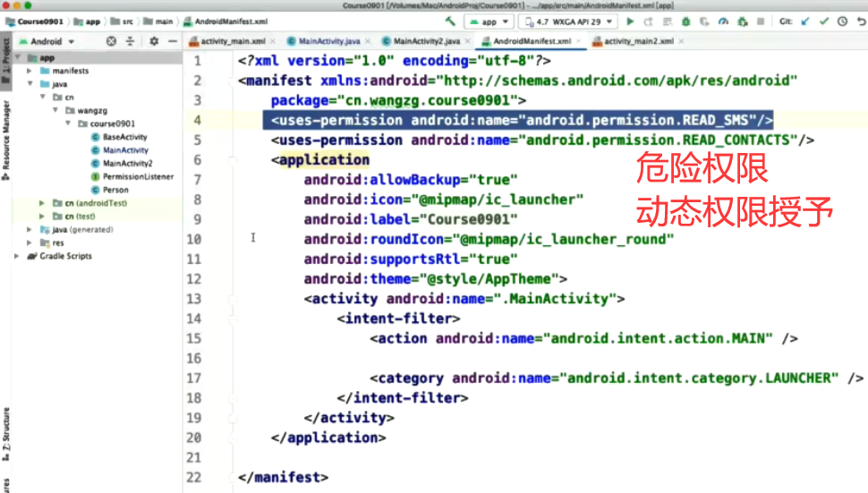This screenshot has width=868, height=493.
Task: Click the Select Opened File target icon
Action: coord(111,41)
